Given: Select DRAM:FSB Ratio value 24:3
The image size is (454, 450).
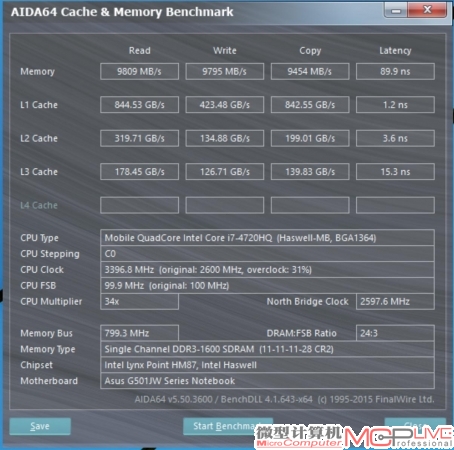Looking at the screenshot, I should point(395,333).
